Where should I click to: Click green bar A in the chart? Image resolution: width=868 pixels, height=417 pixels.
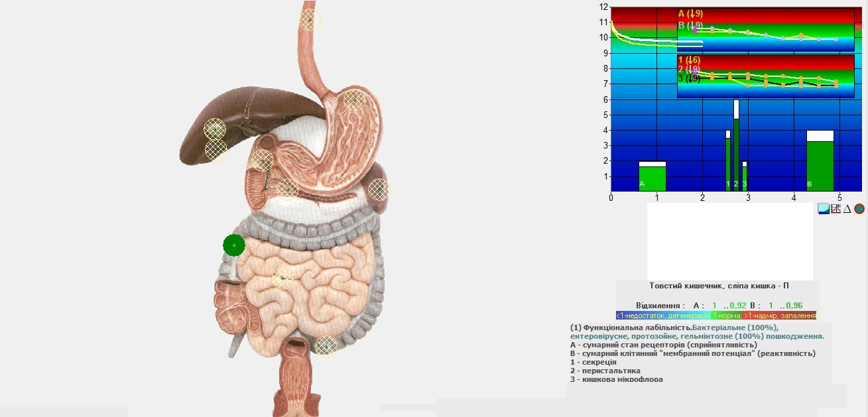[x=652, y=178]
